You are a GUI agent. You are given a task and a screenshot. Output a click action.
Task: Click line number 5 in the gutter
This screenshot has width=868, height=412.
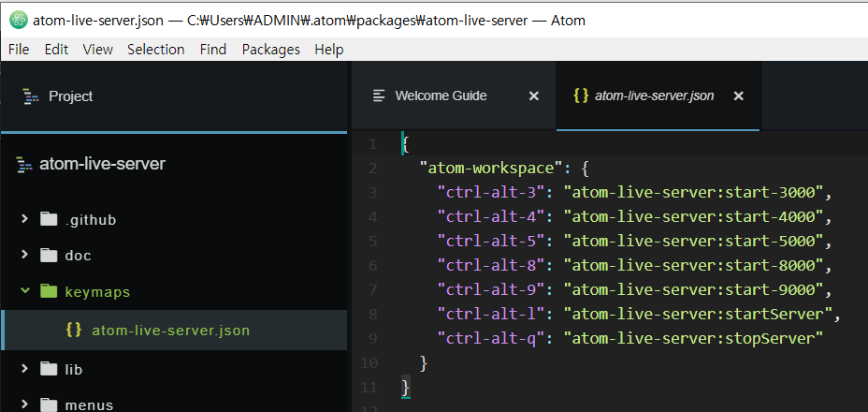coord(372,242)
